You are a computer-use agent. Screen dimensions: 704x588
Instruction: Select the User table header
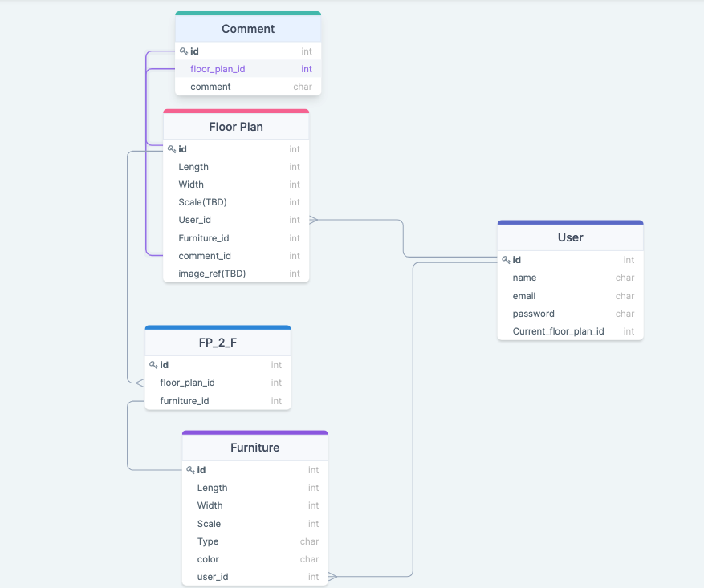coord(570,237)
